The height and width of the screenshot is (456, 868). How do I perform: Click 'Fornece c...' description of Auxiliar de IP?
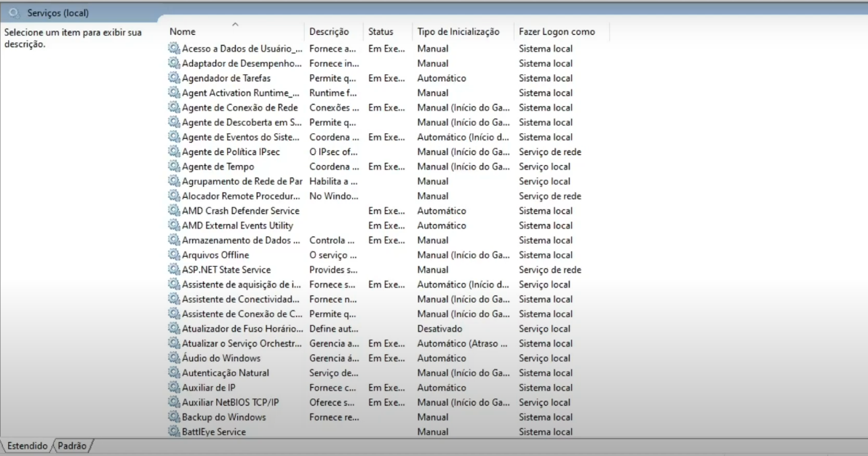[x=333, y=388]
